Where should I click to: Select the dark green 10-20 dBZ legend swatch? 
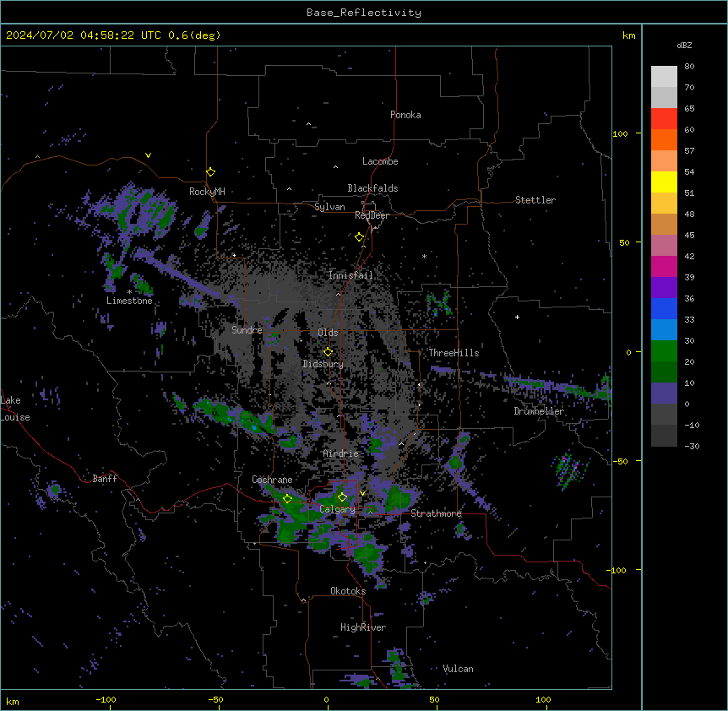tap(664, 372)
